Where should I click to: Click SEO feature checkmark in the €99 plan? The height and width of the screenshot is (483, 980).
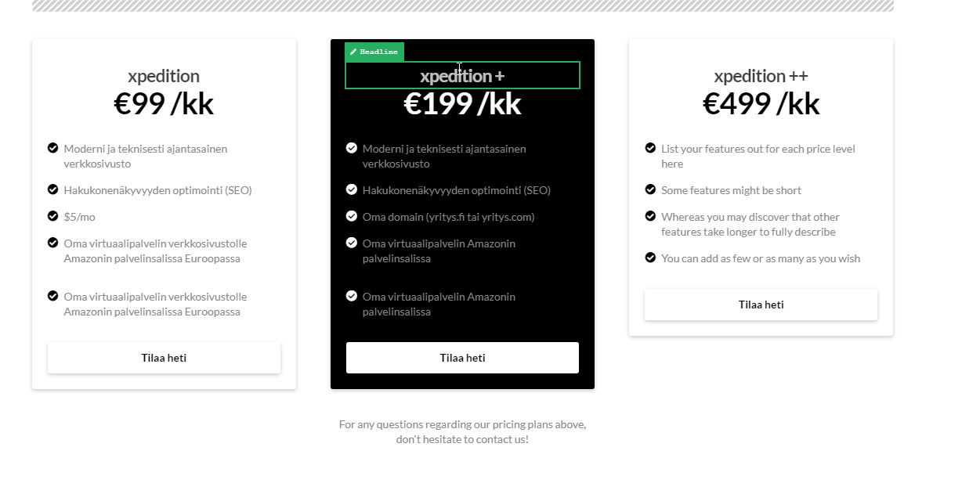[53, 189]
